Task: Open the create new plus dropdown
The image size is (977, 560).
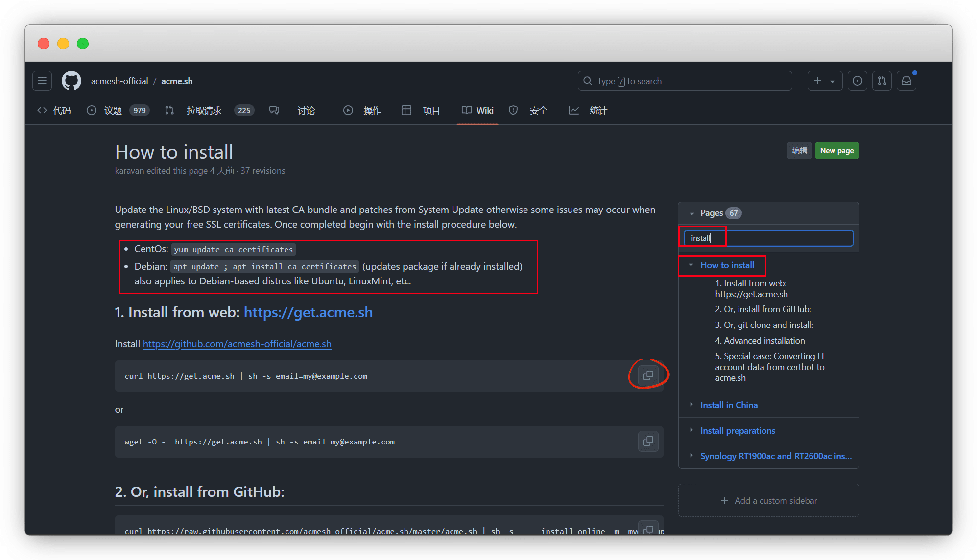Action: pyautogui.click(x=824, y=81)
